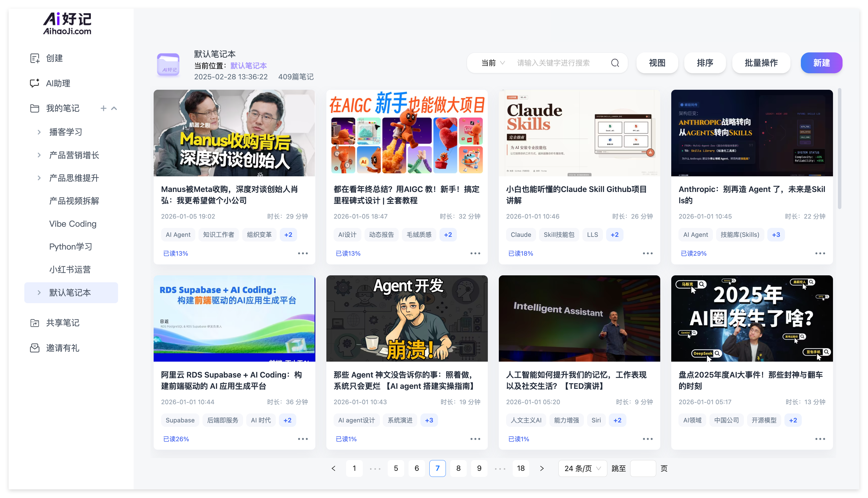This screenshot has width=868, height=498.
Task: Open the AI助理 chat icon
Action: point(34,83)
